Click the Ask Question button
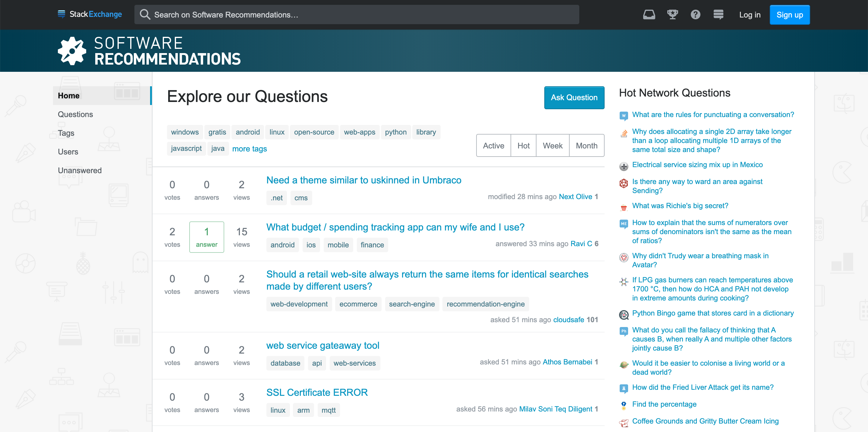Viewport: 868px width, 432px height. (574, 98)
